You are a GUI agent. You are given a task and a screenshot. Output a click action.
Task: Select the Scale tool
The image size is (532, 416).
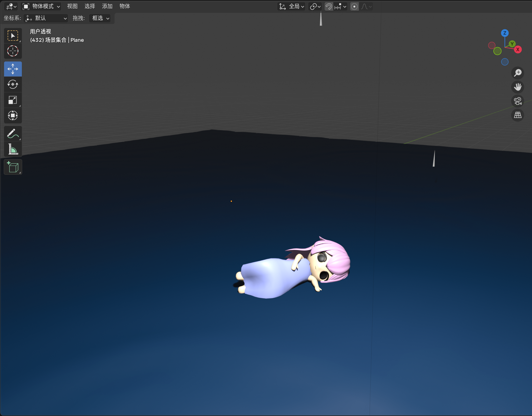(x=13, y=100)
